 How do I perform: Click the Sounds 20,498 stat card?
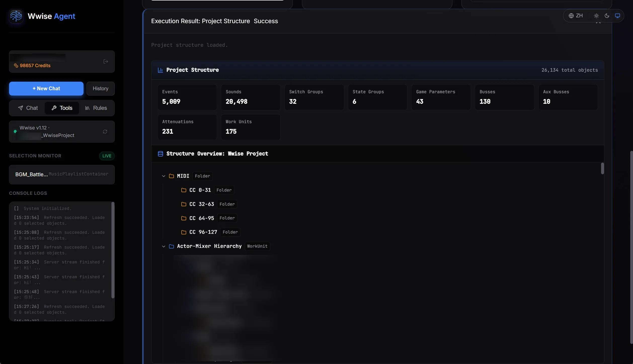click(x=251, y=97)
